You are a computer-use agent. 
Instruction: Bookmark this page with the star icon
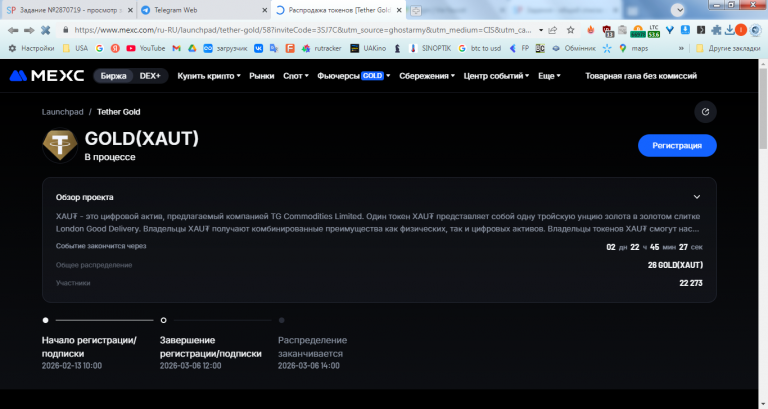click(x=571, y=30)
